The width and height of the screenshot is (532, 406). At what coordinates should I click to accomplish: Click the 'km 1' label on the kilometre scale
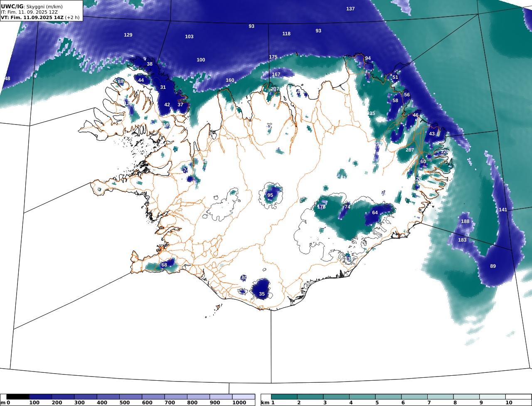point(268,403)
